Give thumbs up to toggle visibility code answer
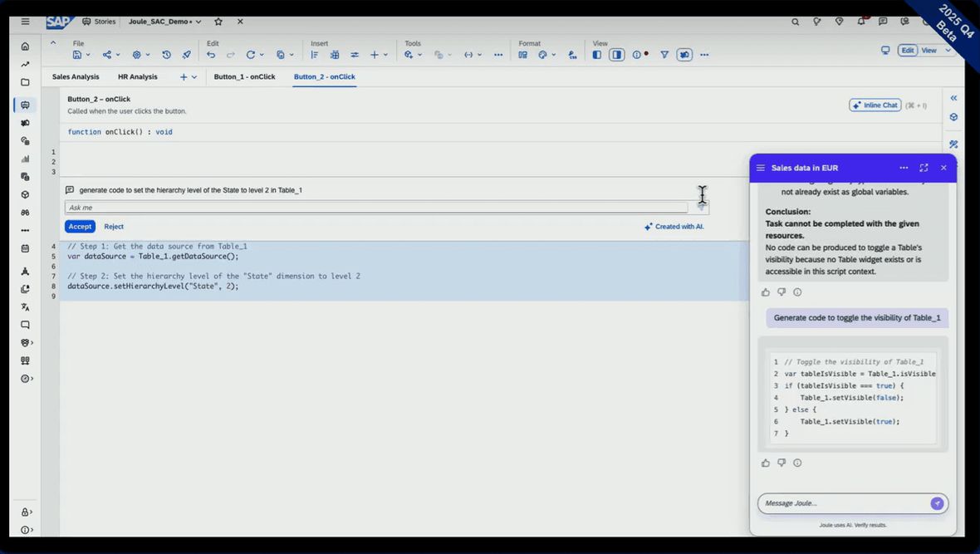The image size is (980, 554). [x=766, y=463]
